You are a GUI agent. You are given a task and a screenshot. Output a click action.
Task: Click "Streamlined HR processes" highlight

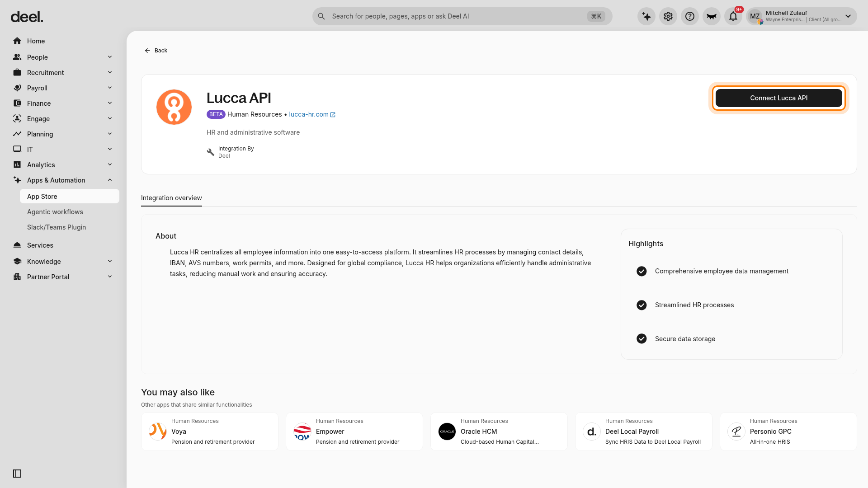(694, 305)
